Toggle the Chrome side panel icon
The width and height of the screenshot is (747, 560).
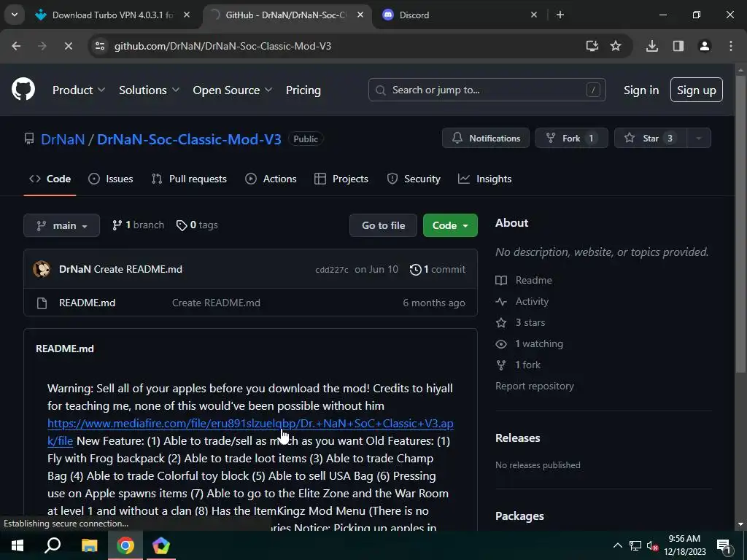coord(678,46)
